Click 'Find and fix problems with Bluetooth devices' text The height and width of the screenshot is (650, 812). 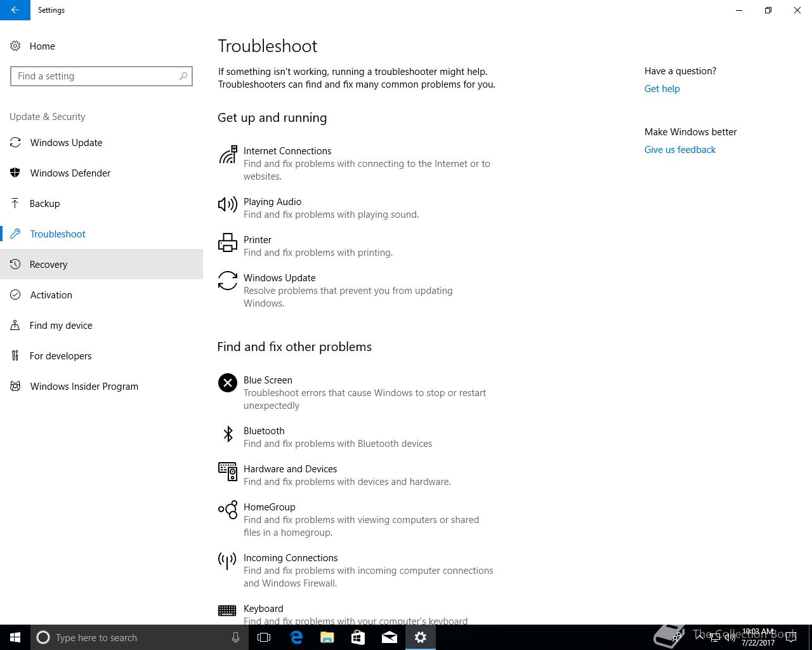(x=338, y=444)
